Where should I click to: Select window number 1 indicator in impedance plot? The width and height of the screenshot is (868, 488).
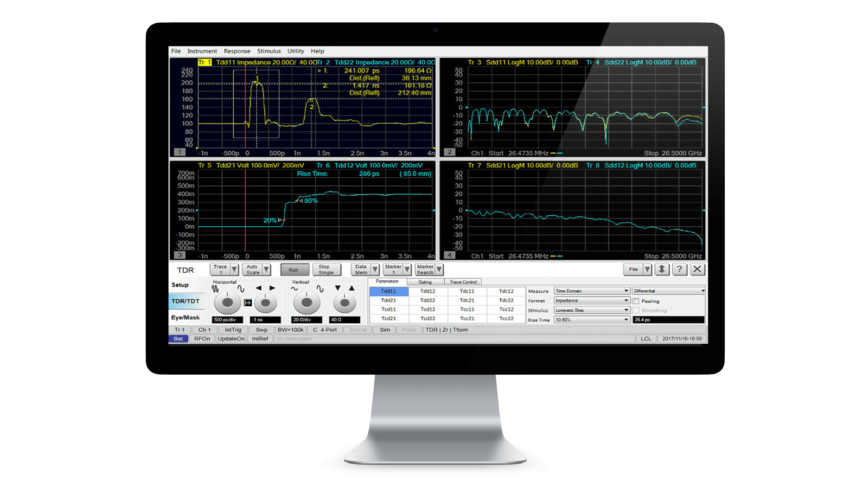pyautogui.click(x=179, y=152)
